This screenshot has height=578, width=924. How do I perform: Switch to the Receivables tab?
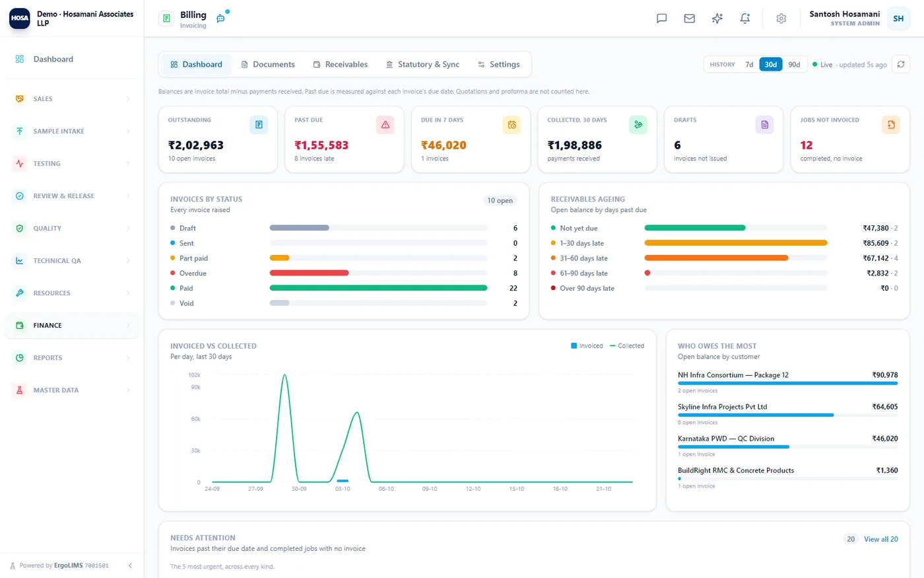[x=341, y=64]
